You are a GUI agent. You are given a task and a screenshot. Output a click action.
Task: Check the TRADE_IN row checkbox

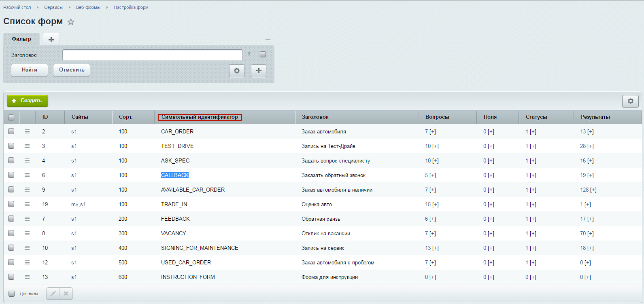pos(11,204)
